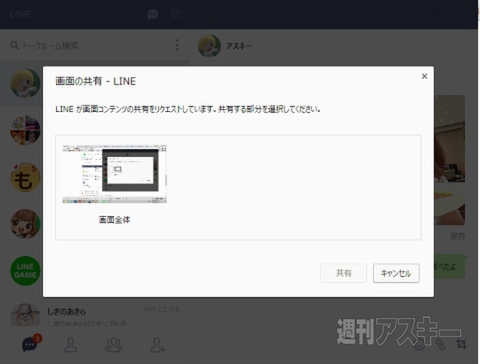This screenshot has width=480, height=364.
Task: Select the 画面全体 screen thumbnail
Action: pyautogui.click(x=115, y=174)
